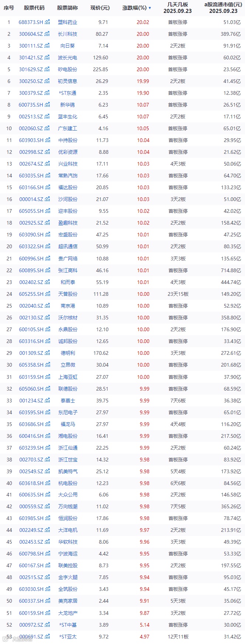This screenshot has width=245, height=644.
Task: Open chart icon beside 603166.SH
Action: pyautogui.click(x=47, y=187)
